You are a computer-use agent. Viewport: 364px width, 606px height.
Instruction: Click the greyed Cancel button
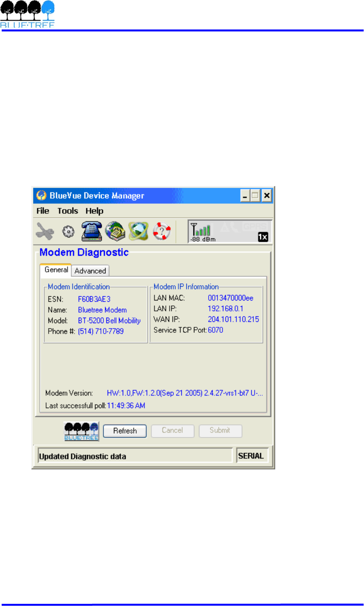(172, 430)
